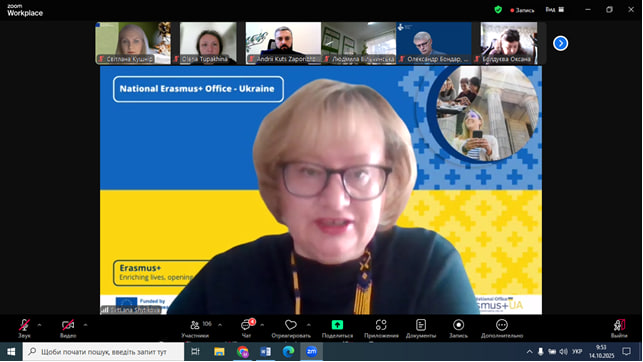643x362 pixels.
Task: Open the Вид view menu at top
Action: pos(555,9)
